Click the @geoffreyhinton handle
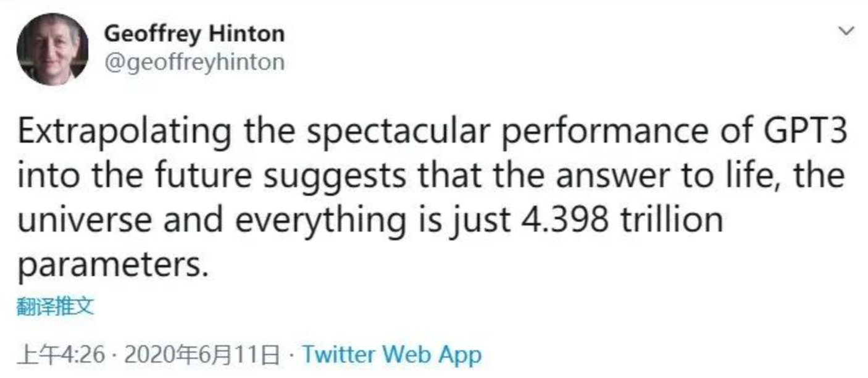 pyautogui.click(x=194, y=62)
